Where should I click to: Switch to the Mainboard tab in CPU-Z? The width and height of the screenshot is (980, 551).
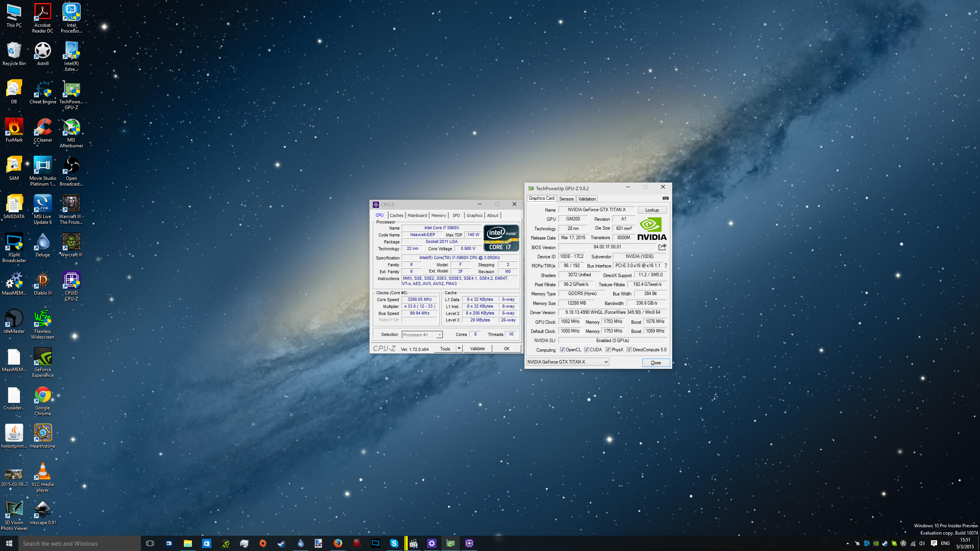point(417,215)
